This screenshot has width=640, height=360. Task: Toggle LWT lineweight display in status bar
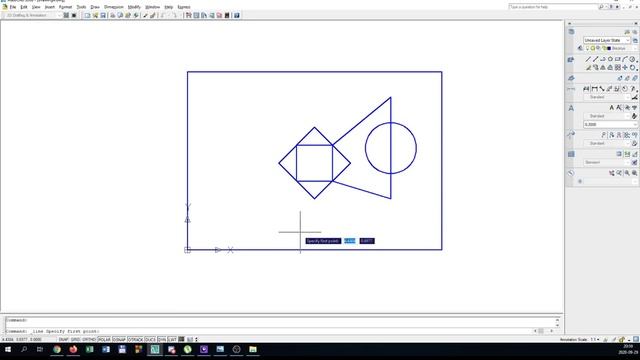pos(172,340)
